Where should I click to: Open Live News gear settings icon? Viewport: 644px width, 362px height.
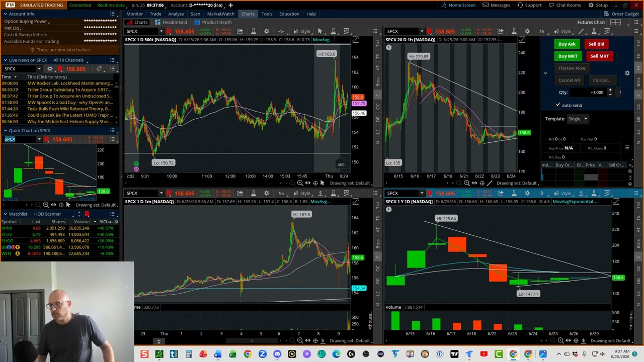point(50,69)
